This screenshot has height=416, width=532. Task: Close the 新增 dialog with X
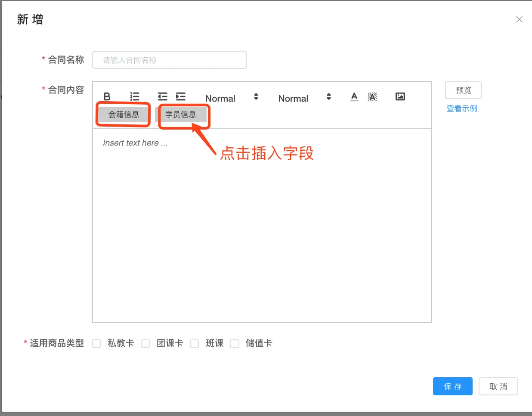click(x=519, y=19)
